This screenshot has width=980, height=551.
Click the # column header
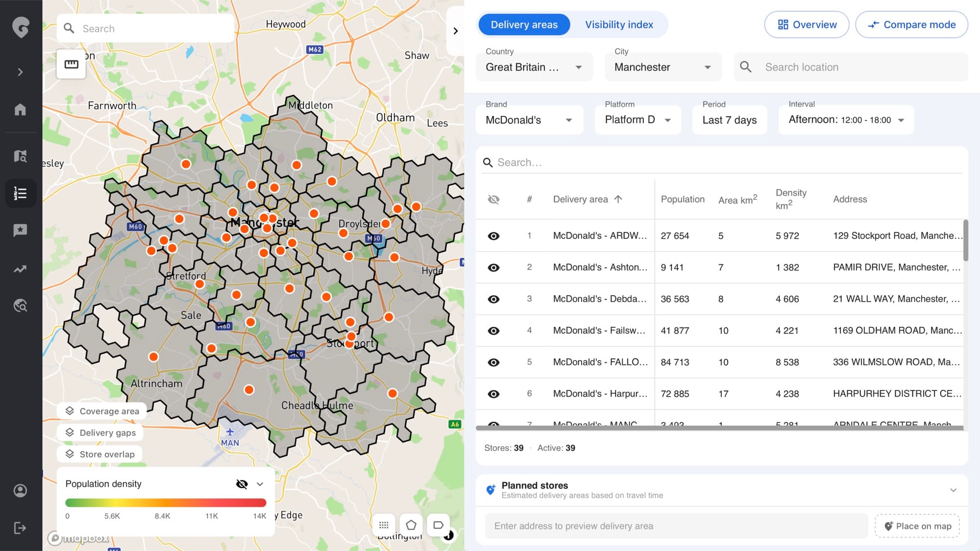(529, 200)
